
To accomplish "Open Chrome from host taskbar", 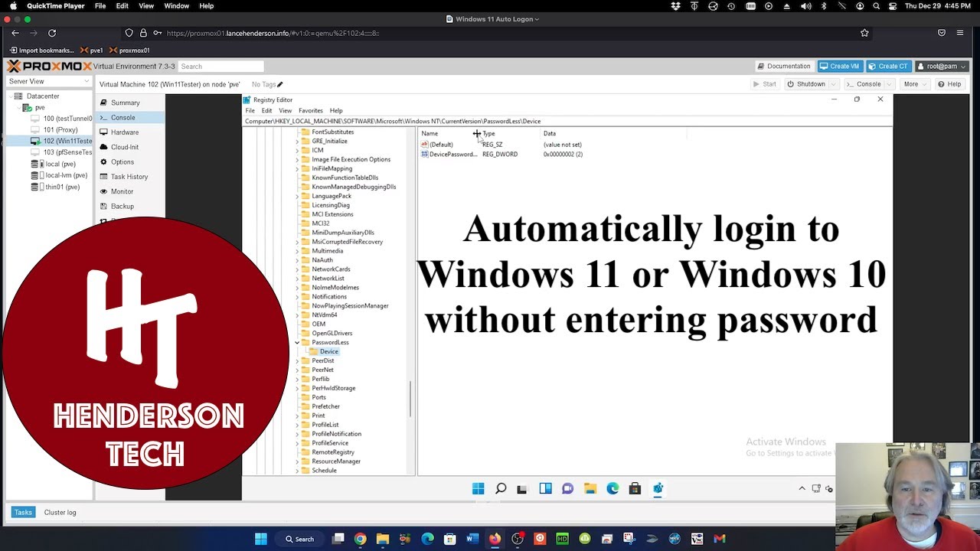I will pos(360,539).
